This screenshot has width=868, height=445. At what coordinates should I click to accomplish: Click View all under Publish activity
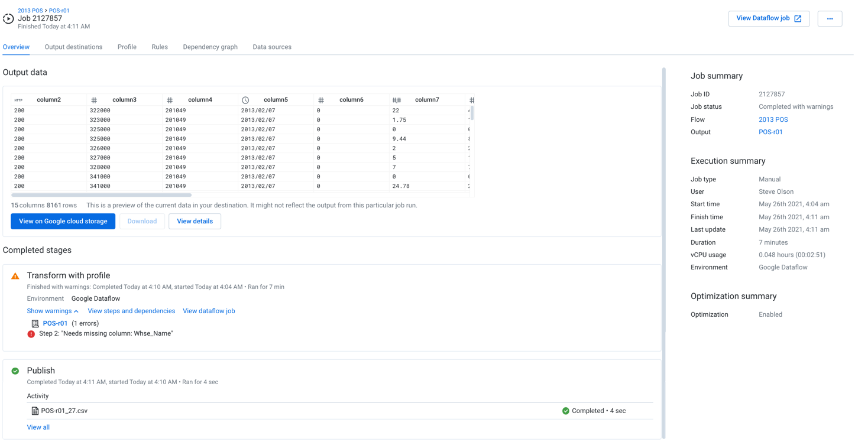(x=38, y=427)
